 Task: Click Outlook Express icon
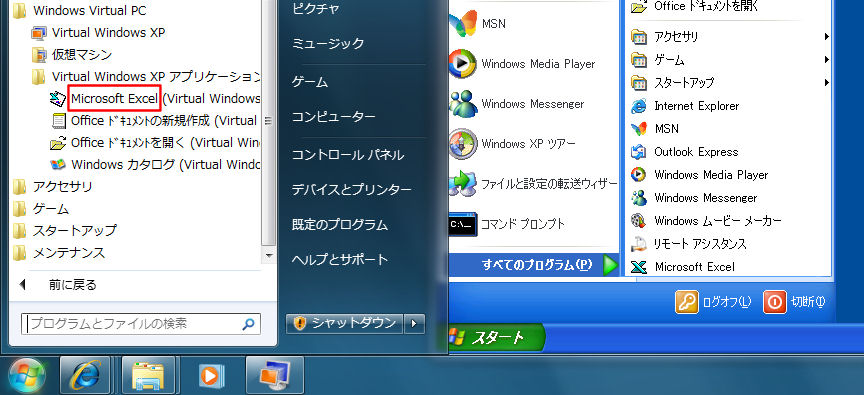coord(639,151)
